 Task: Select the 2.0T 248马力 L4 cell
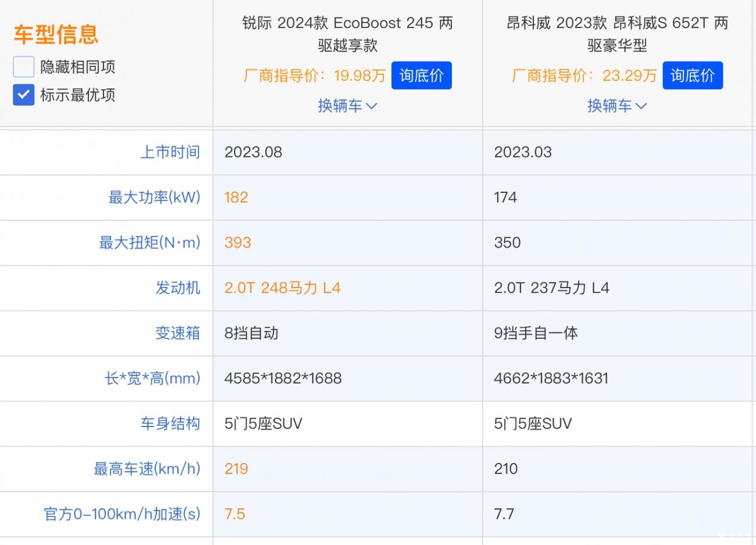[x=283, y=288]
